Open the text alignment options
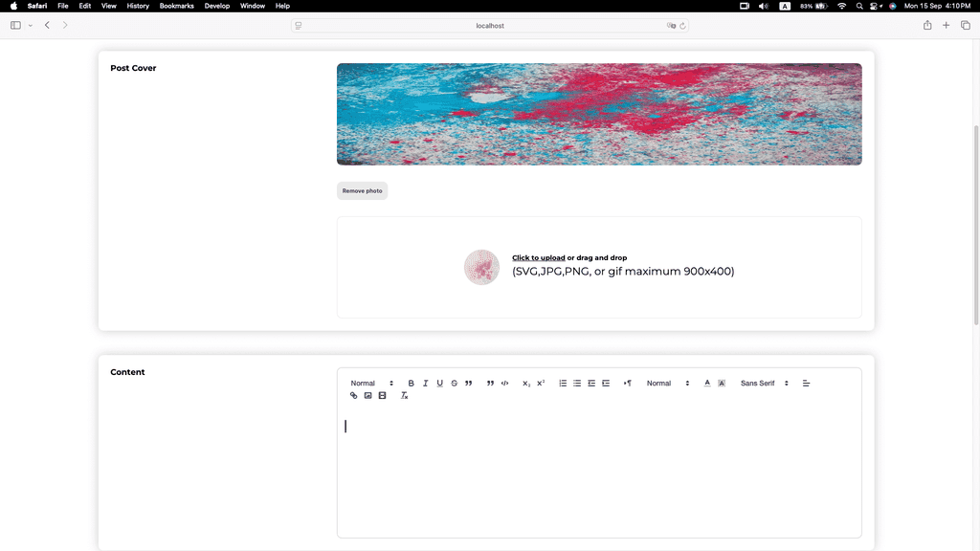 [806, 383]
